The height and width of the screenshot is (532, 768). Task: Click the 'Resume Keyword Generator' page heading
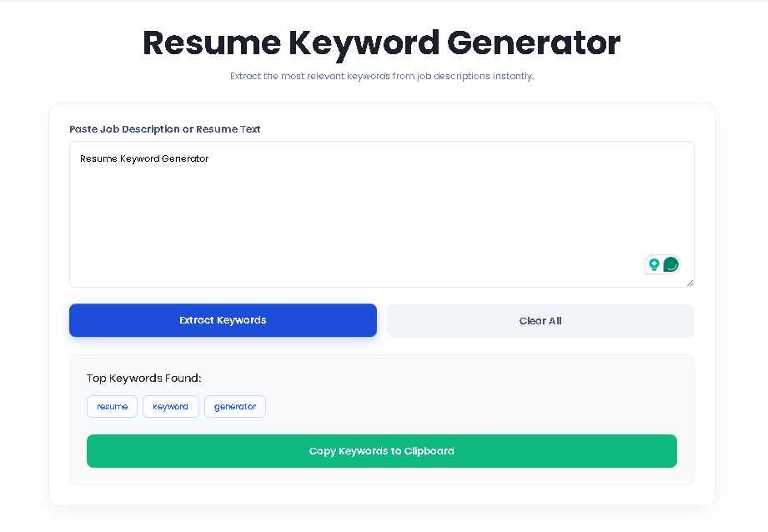pos(382,43)
